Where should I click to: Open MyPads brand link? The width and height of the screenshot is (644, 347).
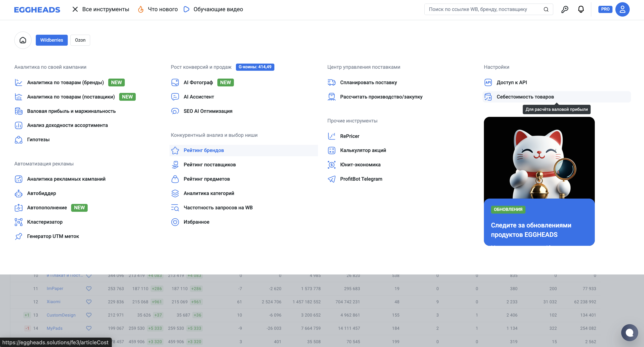point(55,328)
